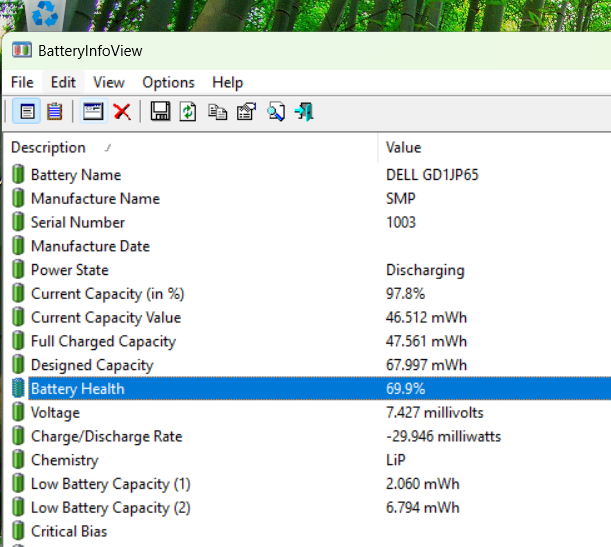This screenshot has height=547, width=611.
Task: Select Low Battery Capacity (2) row
Action: (307, 507)
